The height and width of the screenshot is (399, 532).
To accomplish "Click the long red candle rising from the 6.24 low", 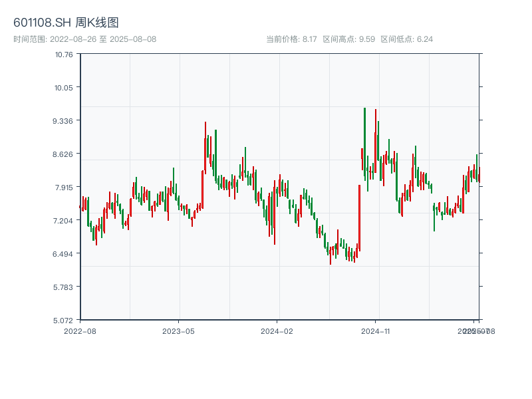I will click(359, 218).
